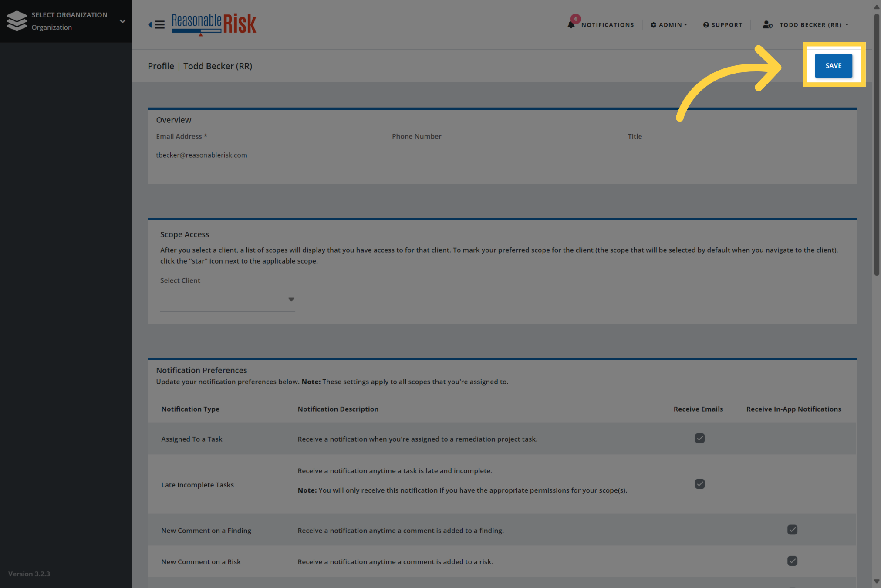Image resolution: width=881 pixels, height=588 pixels.
Task: Click the 'Profile' breadcrumb text
Action: coord(161,66)
